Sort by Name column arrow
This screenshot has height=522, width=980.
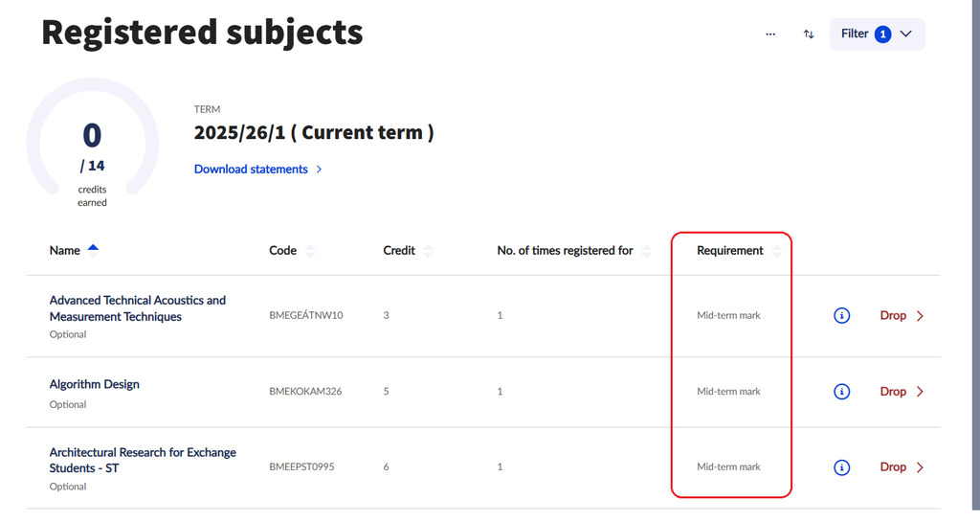click(x=93, y=249)
